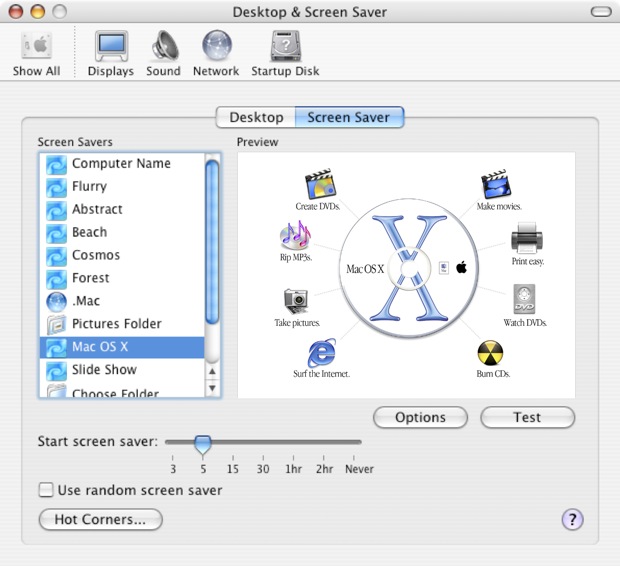Select the Computer Name screen saver
620x566 pixels.
[x=122, y=164]
